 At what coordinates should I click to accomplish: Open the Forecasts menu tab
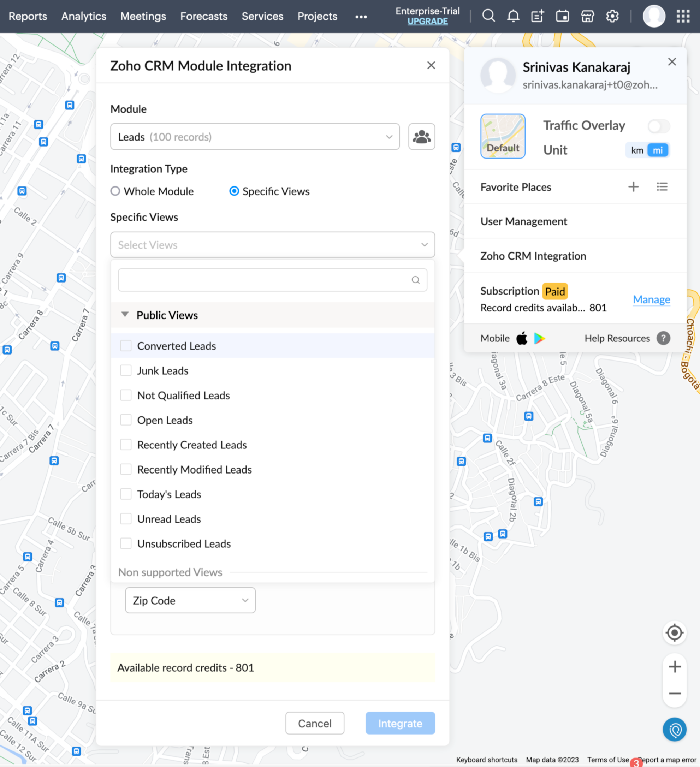point(203,16)
